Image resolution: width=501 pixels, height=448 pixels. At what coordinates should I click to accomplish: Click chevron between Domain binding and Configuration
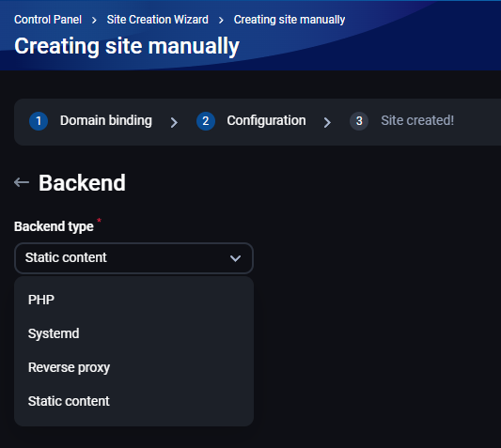click(x=174, y=122)
